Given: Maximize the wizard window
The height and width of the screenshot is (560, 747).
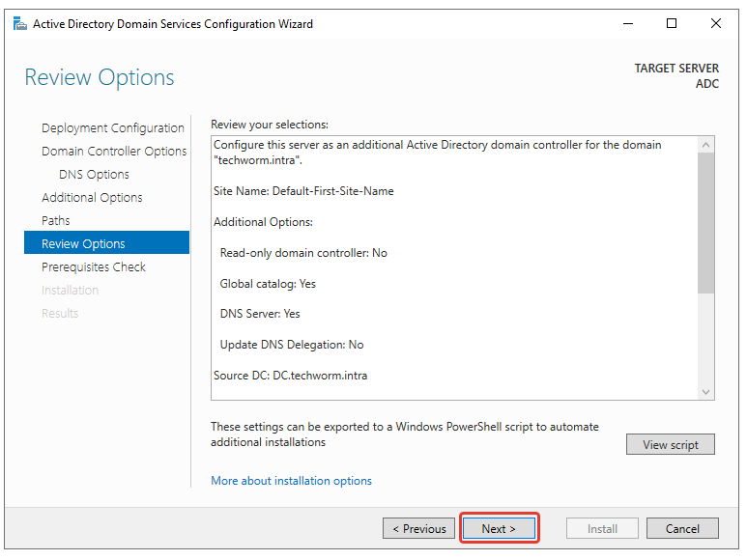Looking at the screenshot, I should 672,24.
